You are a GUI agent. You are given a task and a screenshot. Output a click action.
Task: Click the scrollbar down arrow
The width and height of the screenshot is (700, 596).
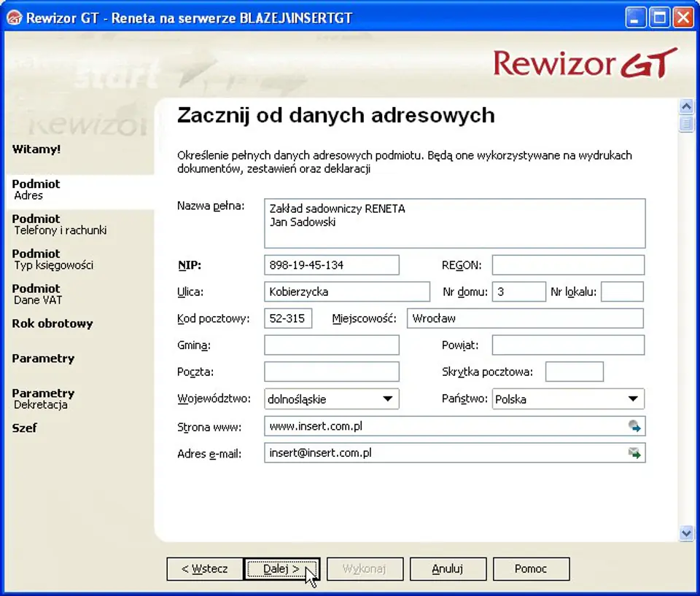pos(686,533)
